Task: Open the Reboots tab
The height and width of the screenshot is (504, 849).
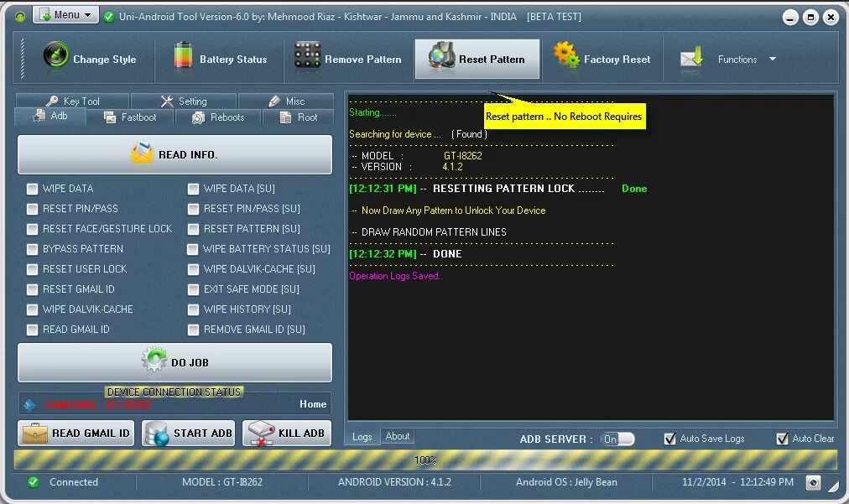Action: click(218, 117)
